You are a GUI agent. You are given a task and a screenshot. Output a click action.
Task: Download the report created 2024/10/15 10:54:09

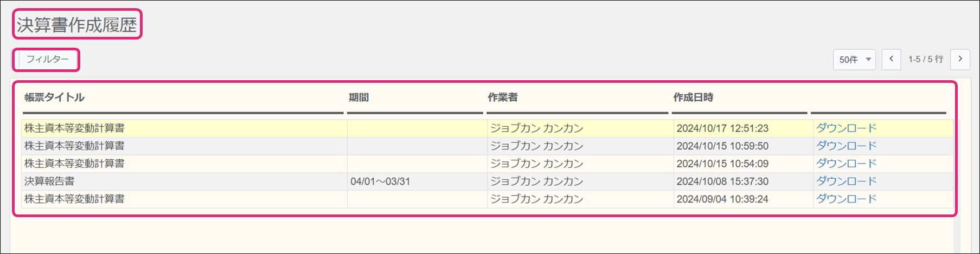click(x=846, y=164)
